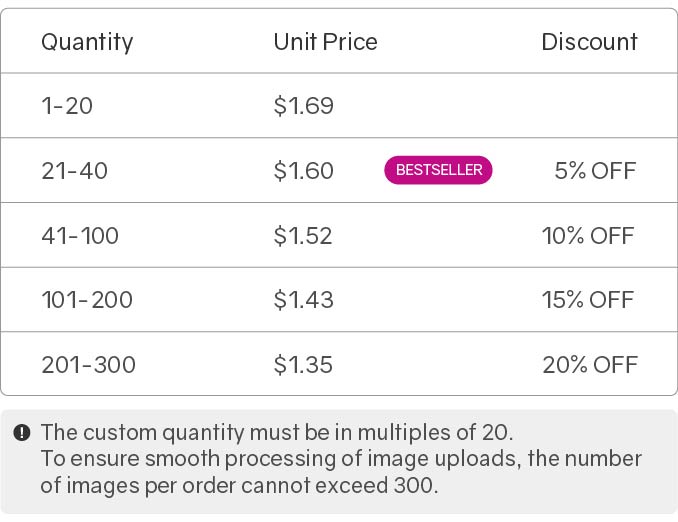Viewport: 678px width, 522px height.
Task: Click the 20% OFF discount label
Action: pyautogui.click(x=589, y=365)
